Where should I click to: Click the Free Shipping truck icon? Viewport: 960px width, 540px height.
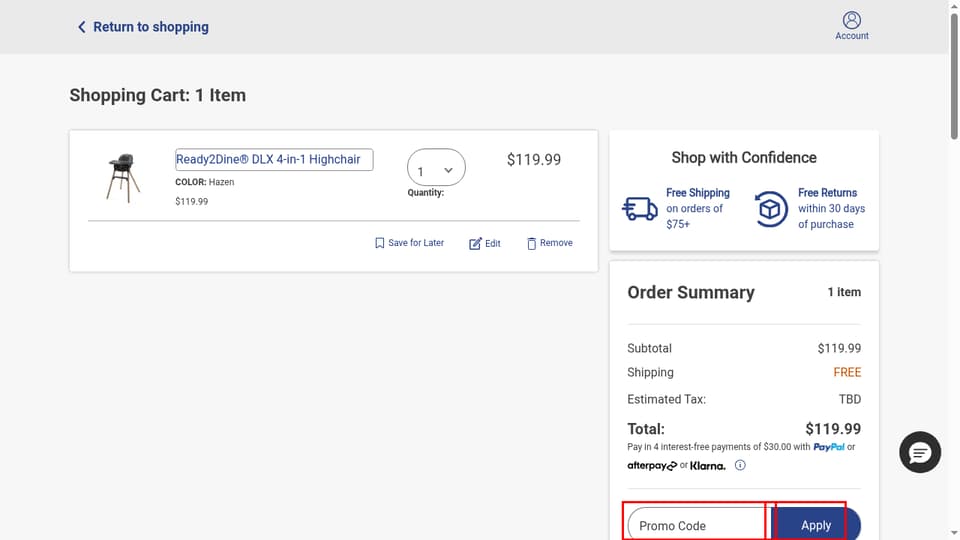click(640, 208)
